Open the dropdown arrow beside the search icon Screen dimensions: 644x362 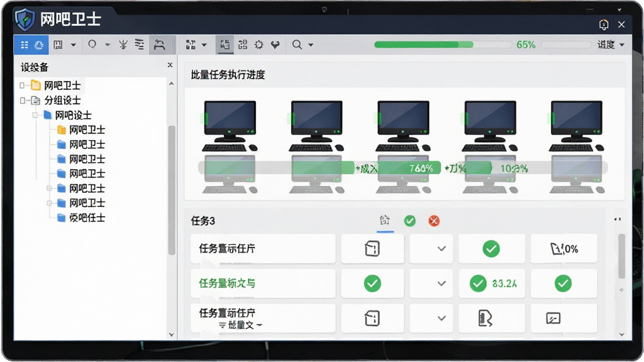(x=311, y=45)
